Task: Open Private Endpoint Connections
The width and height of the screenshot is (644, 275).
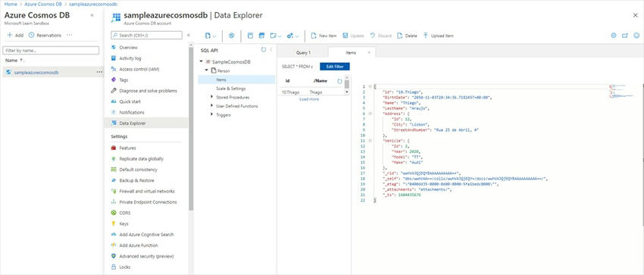Action: point(148,202)
